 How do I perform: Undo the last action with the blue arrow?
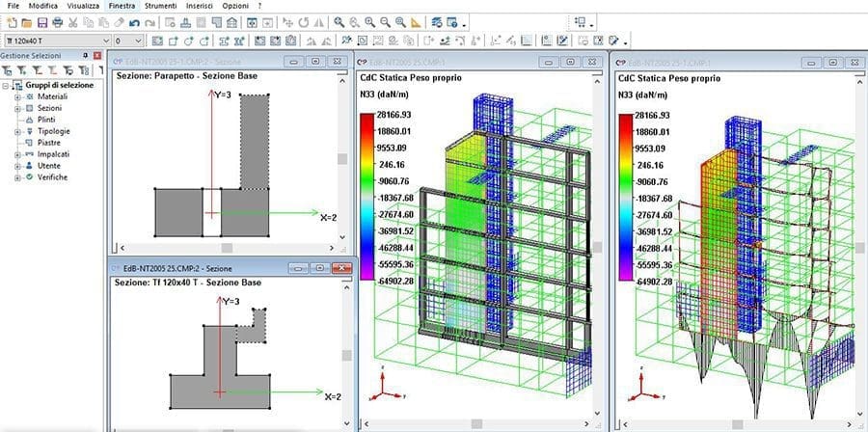click(x=134, y=23)
